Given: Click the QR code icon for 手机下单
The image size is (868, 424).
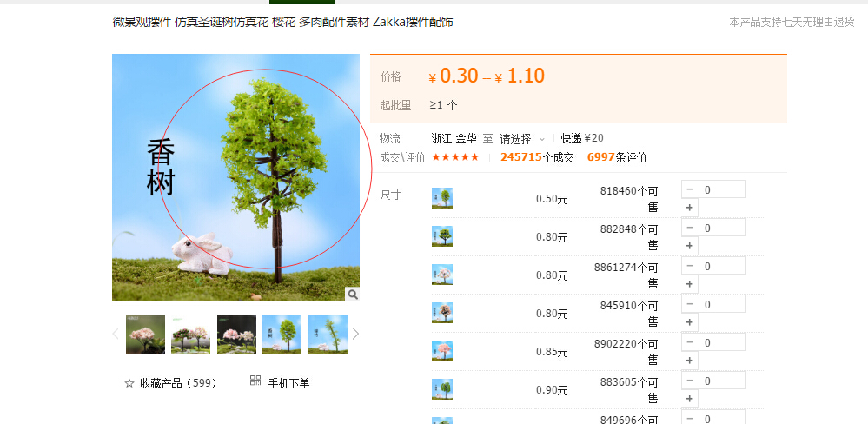Looking at the screenshot, I should [x=255, y=381].
